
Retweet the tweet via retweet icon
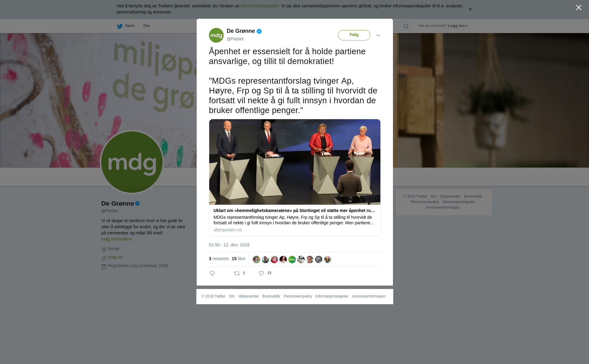[x=237, y=273]
